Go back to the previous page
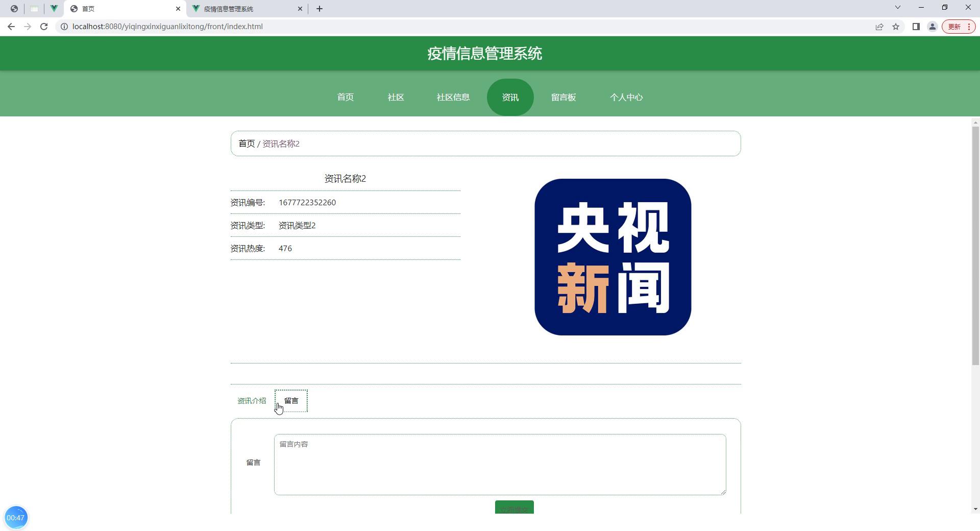This screenshot has height=531, width=980. click(11, 27)
